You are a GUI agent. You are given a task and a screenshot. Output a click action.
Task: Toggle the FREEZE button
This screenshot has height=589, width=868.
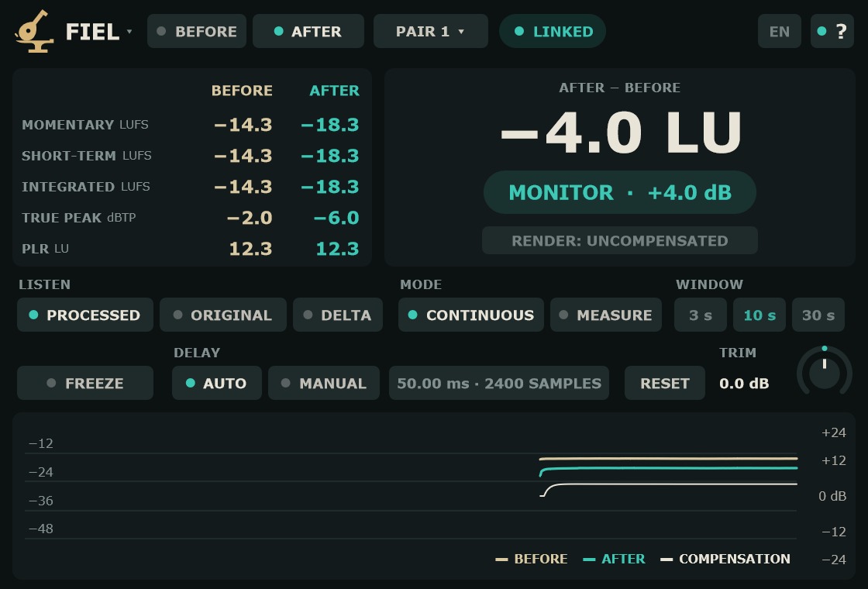click(x=85, y=383)
